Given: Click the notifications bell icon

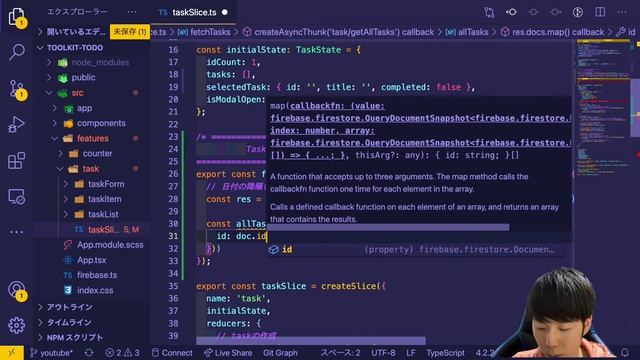Looking at the screenshot, I should tap(624, 352).
